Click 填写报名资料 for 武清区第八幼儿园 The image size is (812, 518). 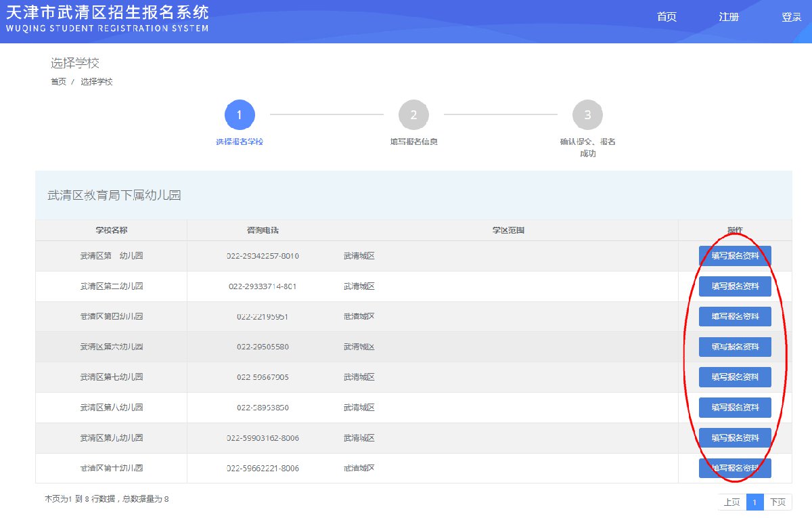point(735,408)
